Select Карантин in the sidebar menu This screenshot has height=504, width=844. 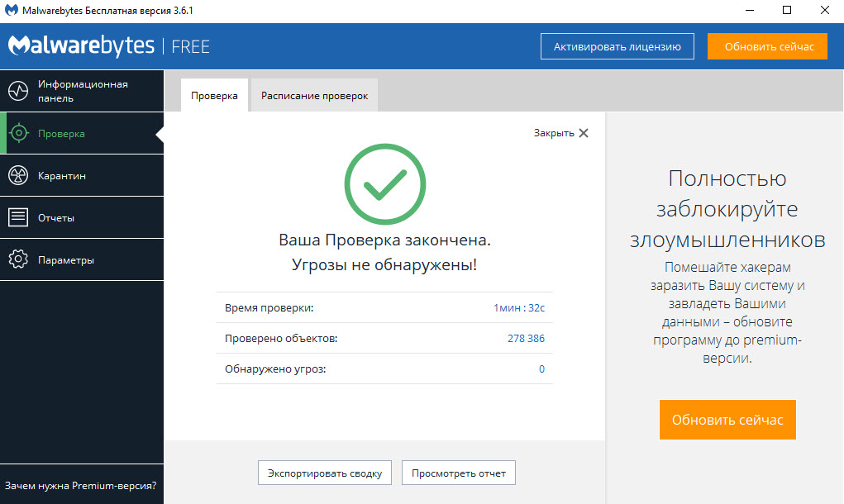click(62, 176)
